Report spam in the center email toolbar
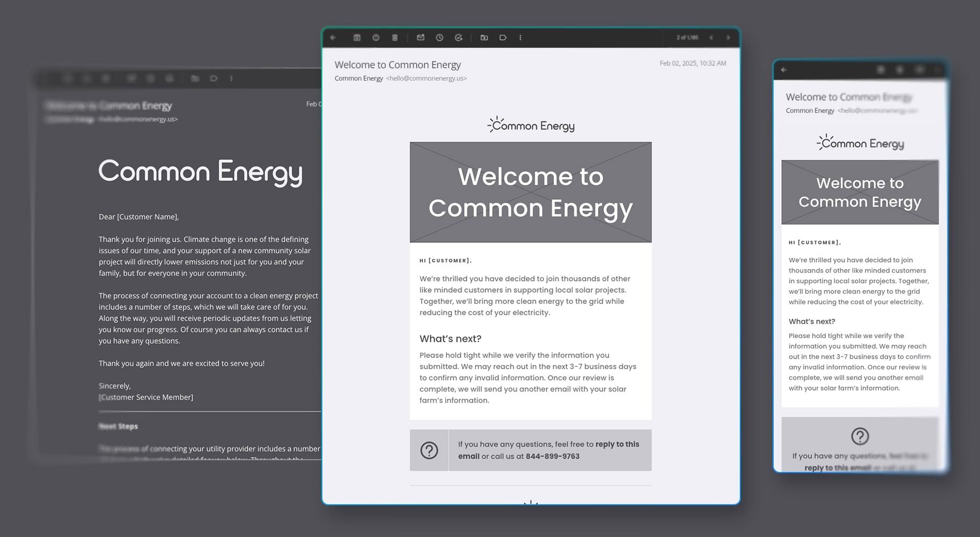The image size is (980, 537). pyautogui.click(x=376, y=38)
